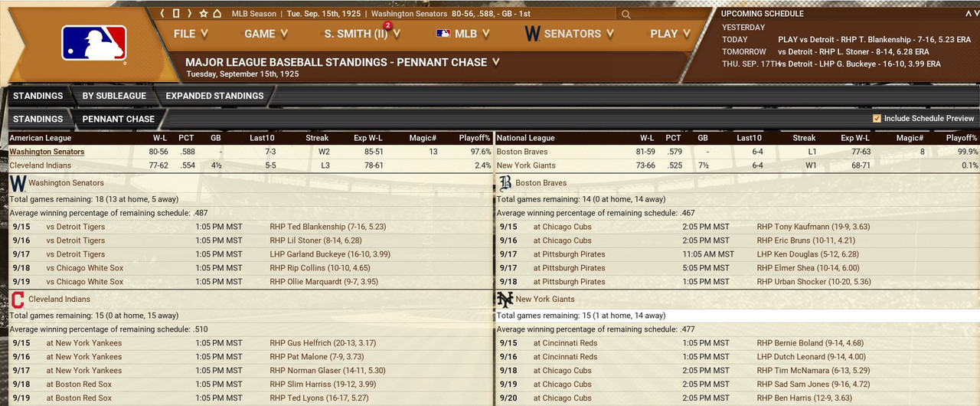Click 9/15 at Cincinnati Reds opponent
The height and width of the screenshot is (406, 980).
coord(565,343)
